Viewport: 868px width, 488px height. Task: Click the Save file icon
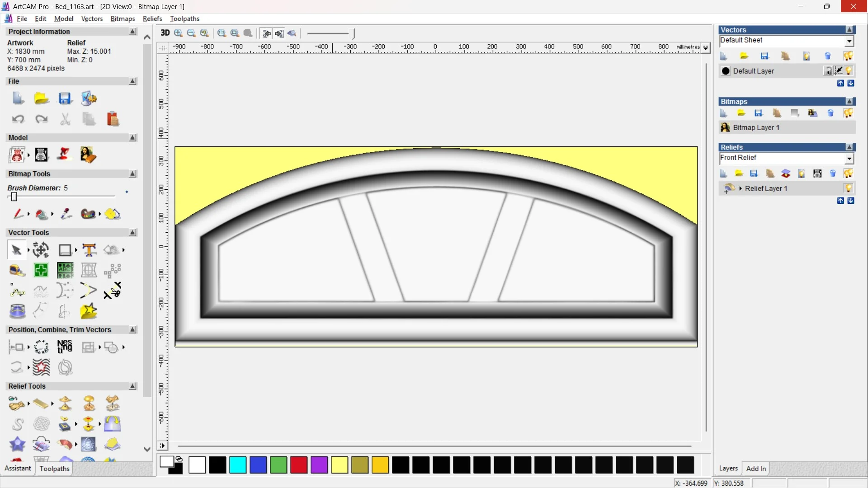pyautogui.click(x=65, y=99)
